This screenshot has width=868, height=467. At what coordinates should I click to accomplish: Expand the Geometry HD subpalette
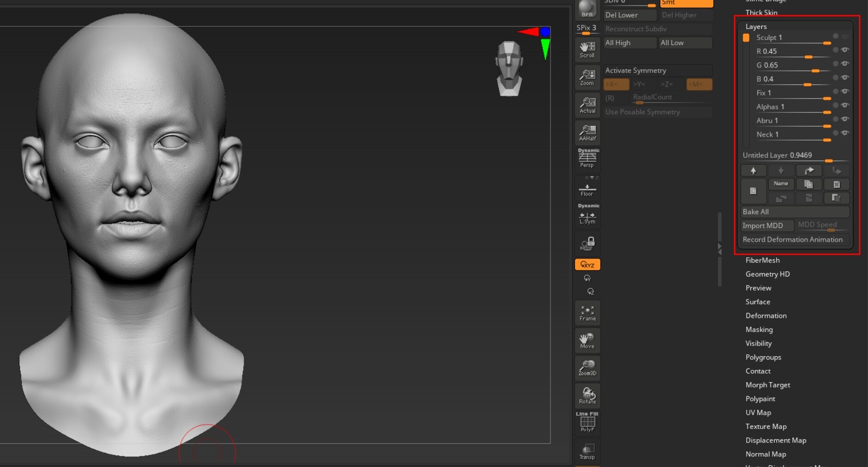coord(767,274)
